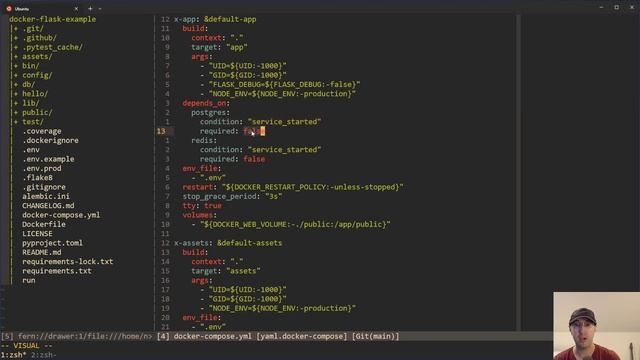Click the 'target: "app"' line
The height and width of the screenshot is (360, 640).
[219, 47]
